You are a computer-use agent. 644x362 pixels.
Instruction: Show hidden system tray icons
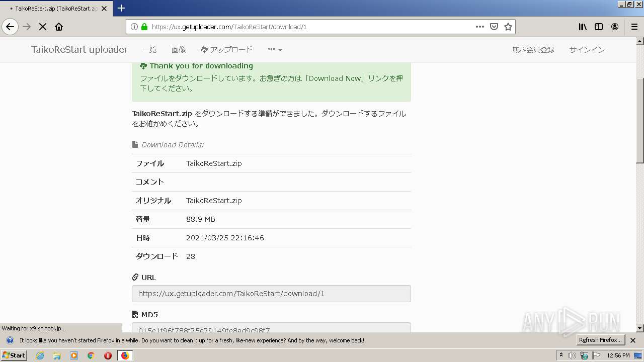[561, 355]
